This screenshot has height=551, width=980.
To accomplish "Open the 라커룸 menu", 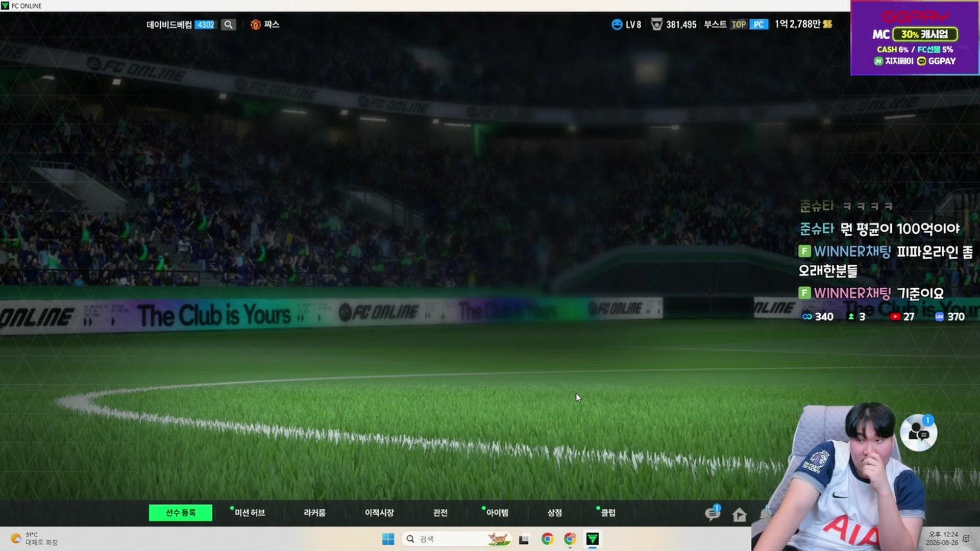I will coord(314,513).
